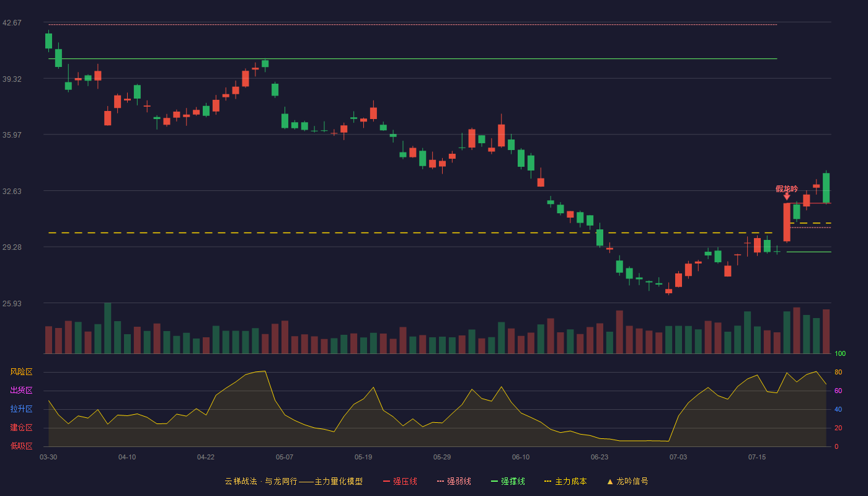The height and width of the screenshot is (496, 868).
Task: Click the 05-19 date label
Action: [x=363, y=457]
